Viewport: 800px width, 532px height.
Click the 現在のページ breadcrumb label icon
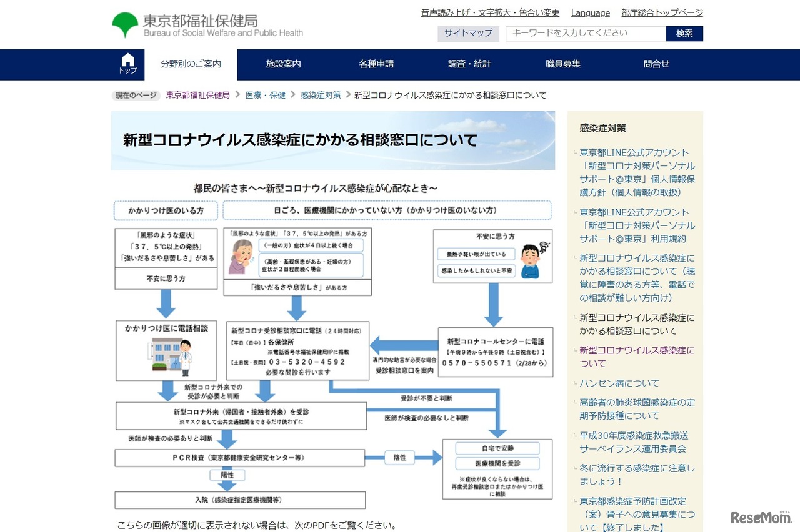[136, 95]
